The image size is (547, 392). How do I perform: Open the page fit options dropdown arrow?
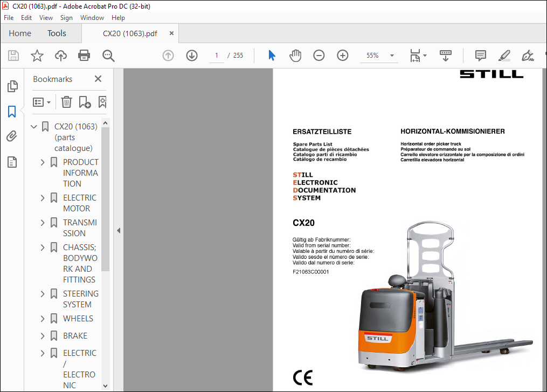pos(425,56)
